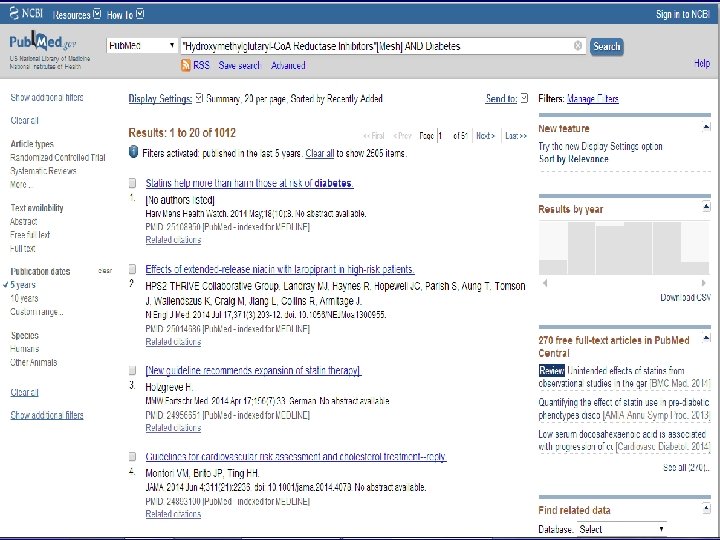720x540 pixels.
Task: Open Guidelines for cardiovascular risk assessment article
Action: point(296,456)
